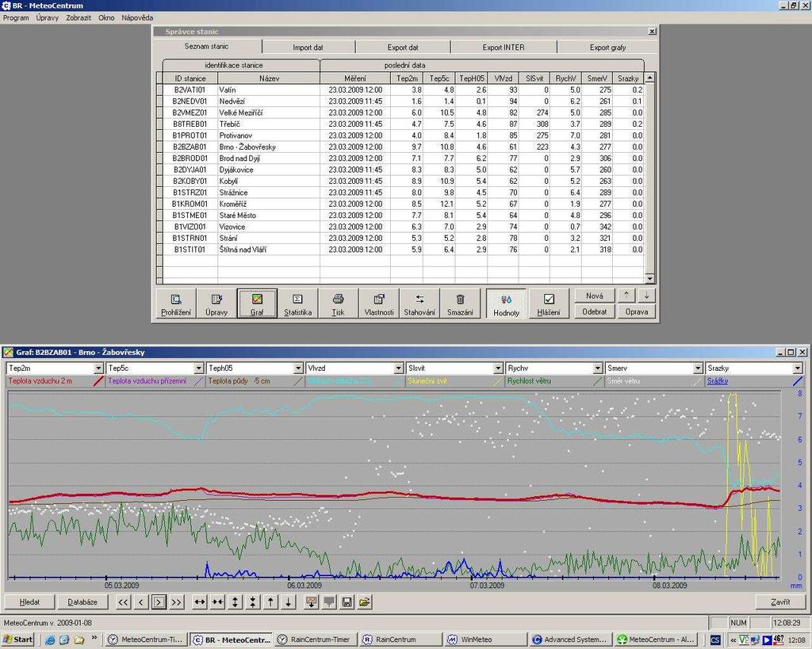Click blue line swatch next to Srážky
This screenshot has width=812, height=649.
pyautogui.click(x=798, y=381)
